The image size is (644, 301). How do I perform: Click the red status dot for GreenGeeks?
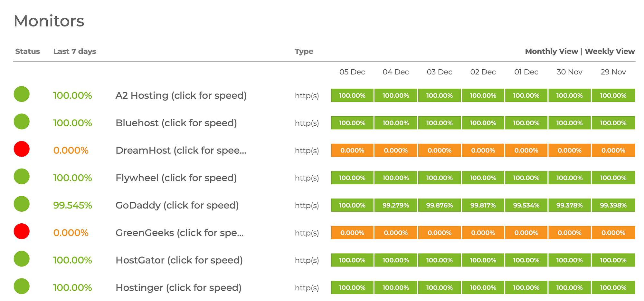click(x=22, y=231)
